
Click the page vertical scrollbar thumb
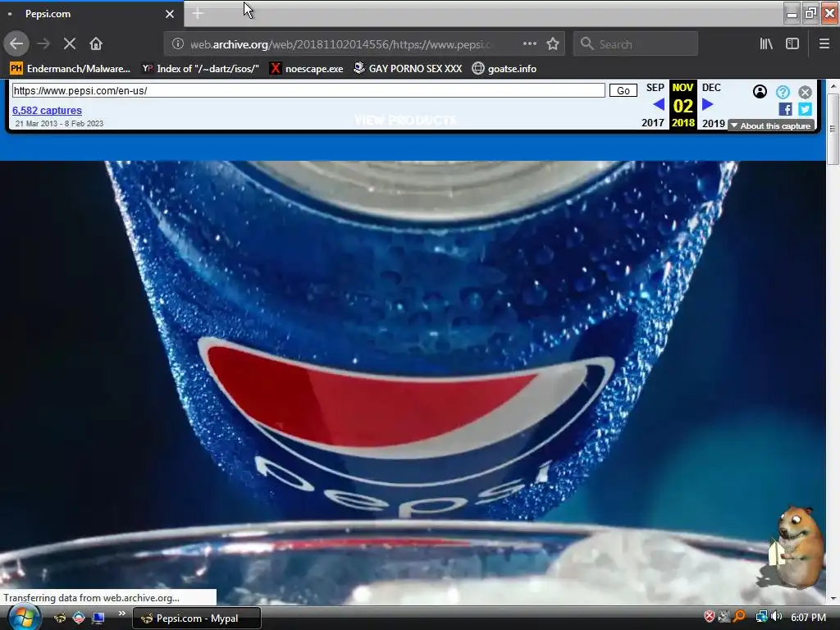pyautogui.click(x=833, y=129)
